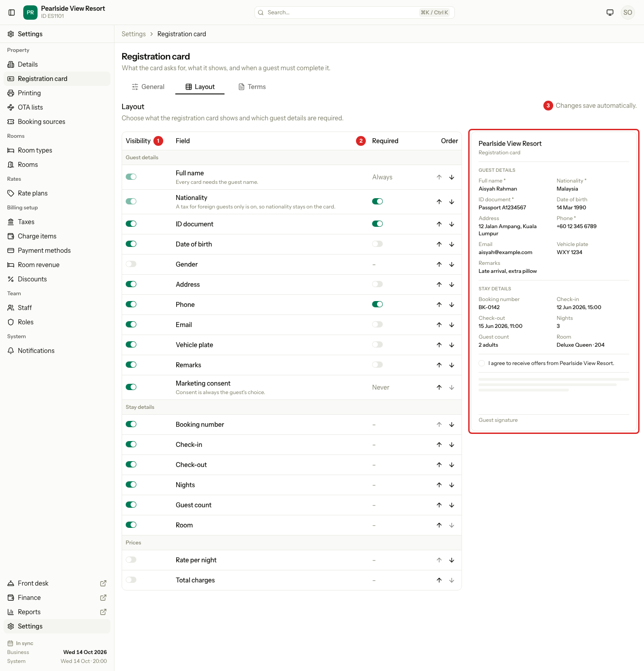Show the Gender field on card
Viewport: 644px width, 671px height.
point(131,264)
